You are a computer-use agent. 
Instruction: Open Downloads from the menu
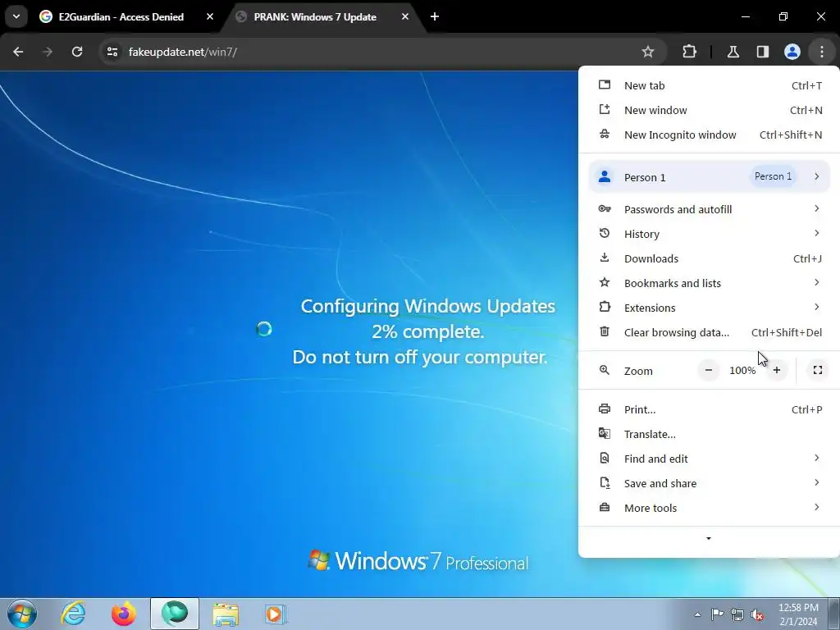pyautogui.click(x=709, y=258)
